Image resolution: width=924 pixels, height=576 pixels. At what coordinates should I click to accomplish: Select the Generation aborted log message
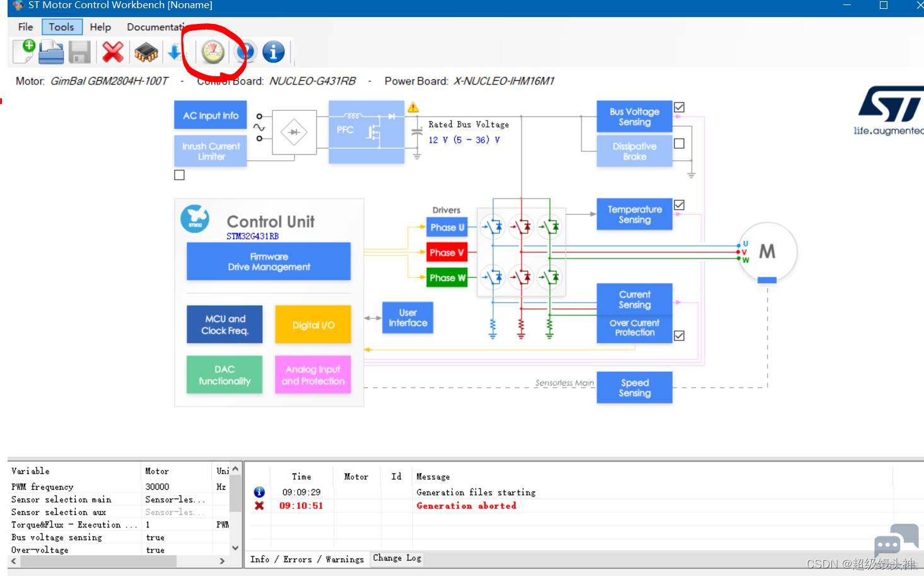tap(466, 505)
